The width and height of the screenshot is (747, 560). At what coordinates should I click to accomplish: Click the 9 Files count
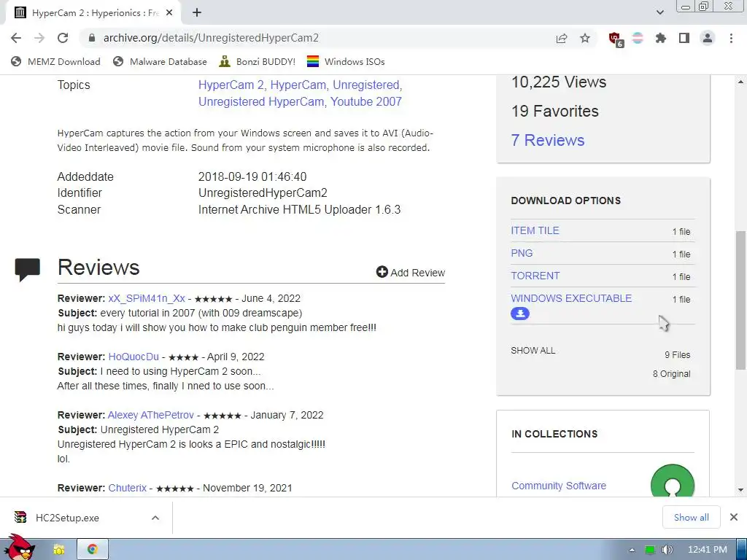(x=678, y=355)
